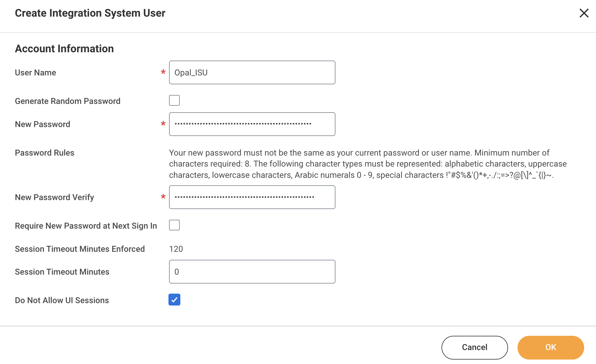The width and height of the screenshot is (596, 364).
Task: Select the Session Timeout Minutes input box
Action: (252, 272)
